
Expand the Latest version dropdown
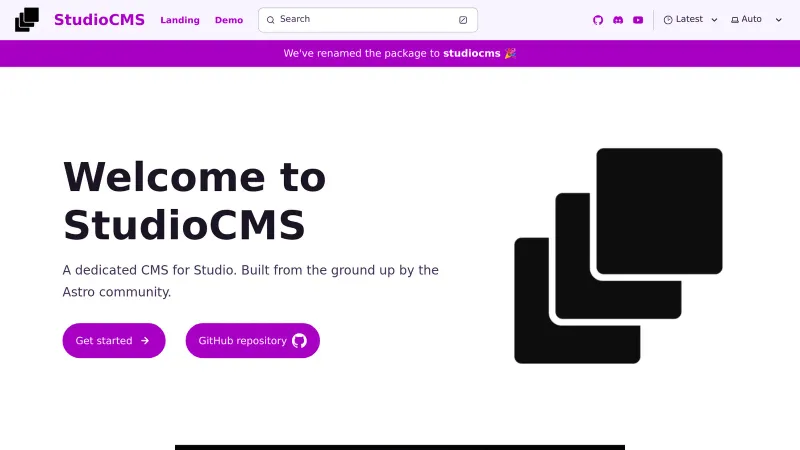(690, 20)
